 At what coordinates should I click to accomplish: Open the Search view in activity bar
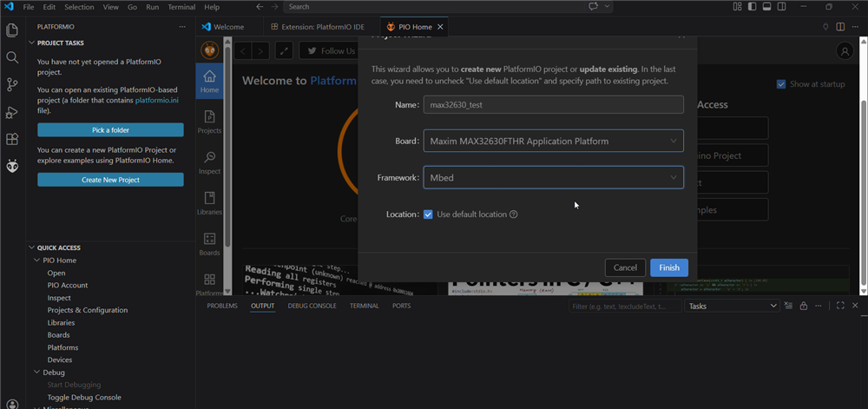tap(12, 57)
